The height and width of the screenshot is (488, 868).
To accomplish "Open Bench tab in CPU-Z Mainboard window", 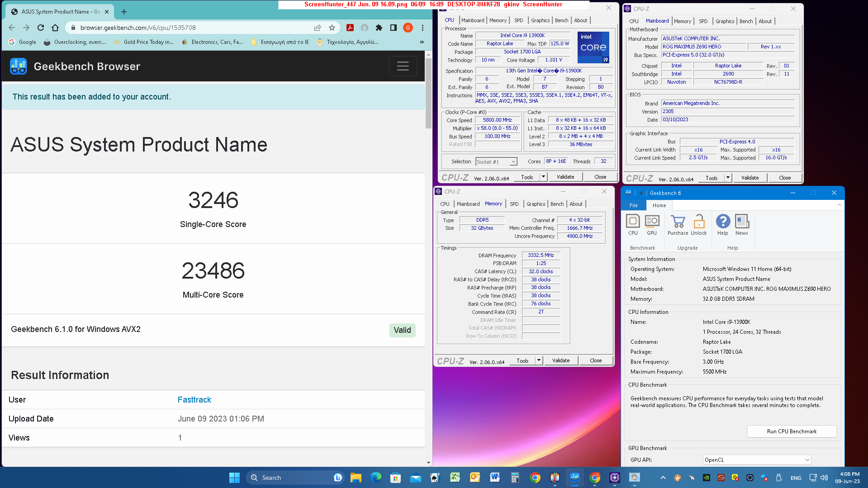I will point(746,21).
